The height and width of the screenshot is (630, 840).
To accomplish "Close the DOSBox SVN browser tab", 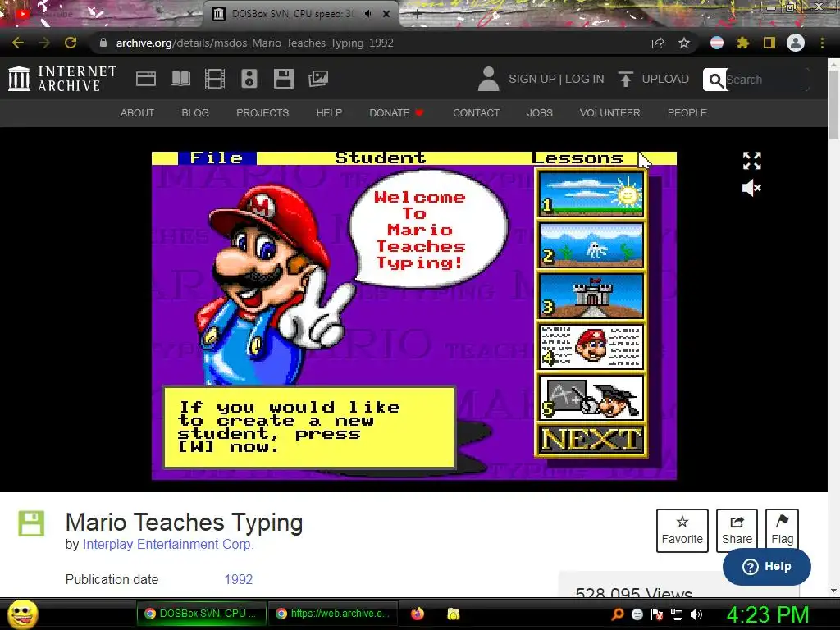I will coord(386,14).
